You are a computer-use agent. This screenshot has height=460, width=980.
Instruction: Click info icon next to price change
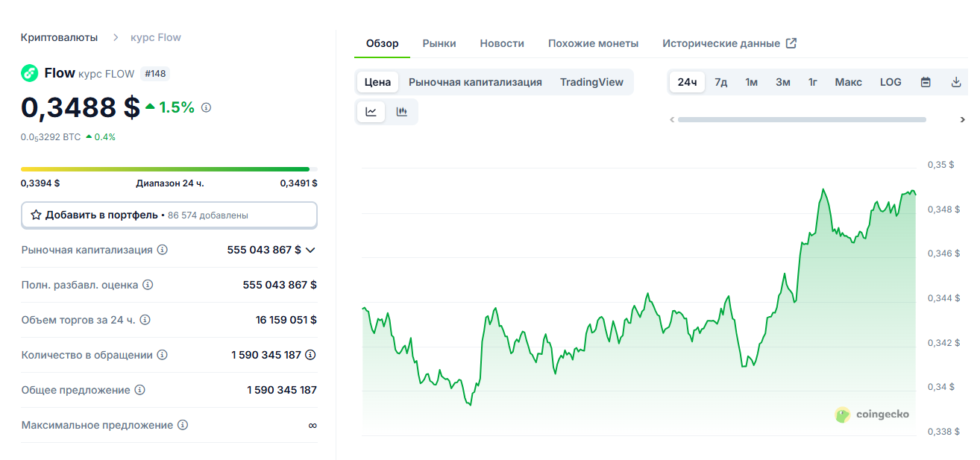[x=207, y=107]
